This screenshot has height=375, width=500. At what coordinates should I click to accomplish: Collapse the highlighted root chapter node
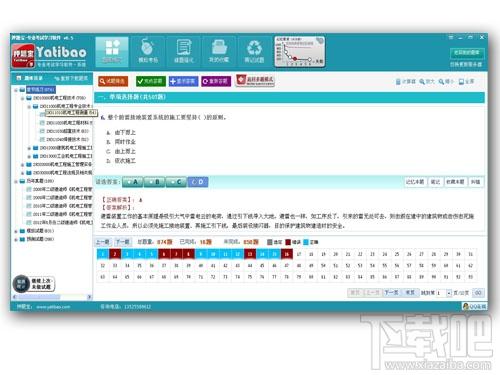coord(16,90)
